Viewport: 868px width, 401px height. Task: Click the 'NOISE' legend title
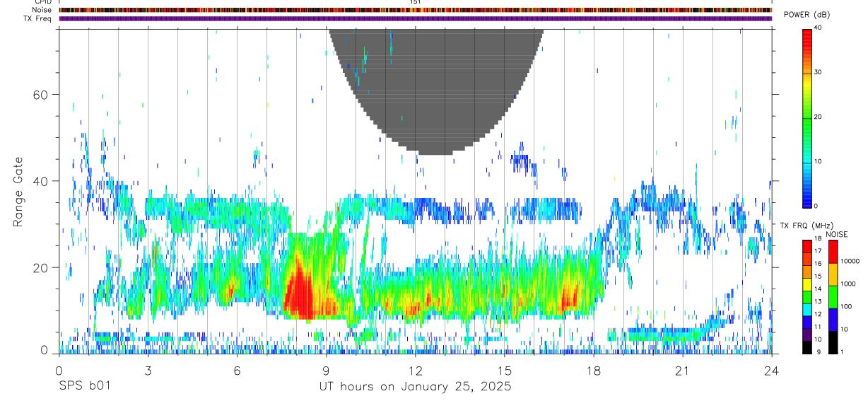(x=836, y=233)
